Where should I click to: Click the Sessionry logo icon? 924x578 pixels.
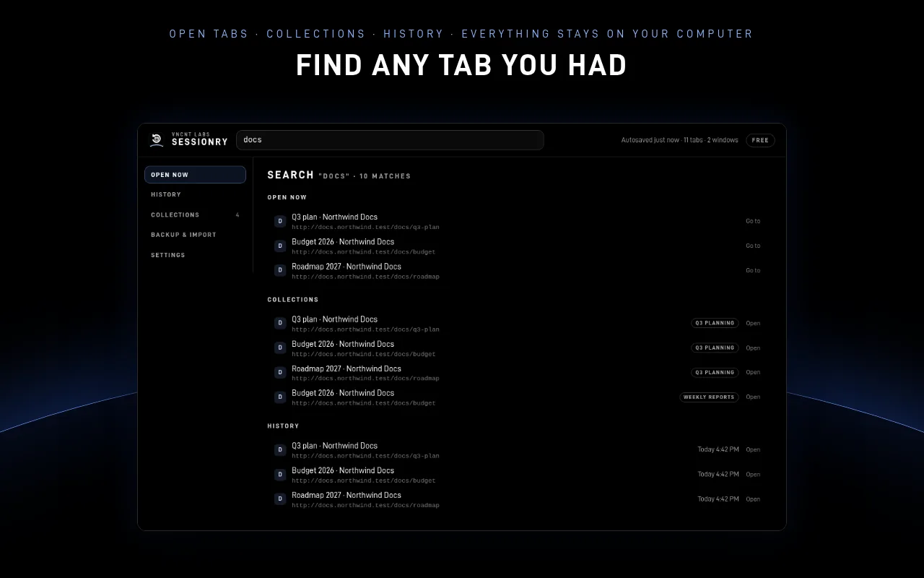click(x=157, y=140)
